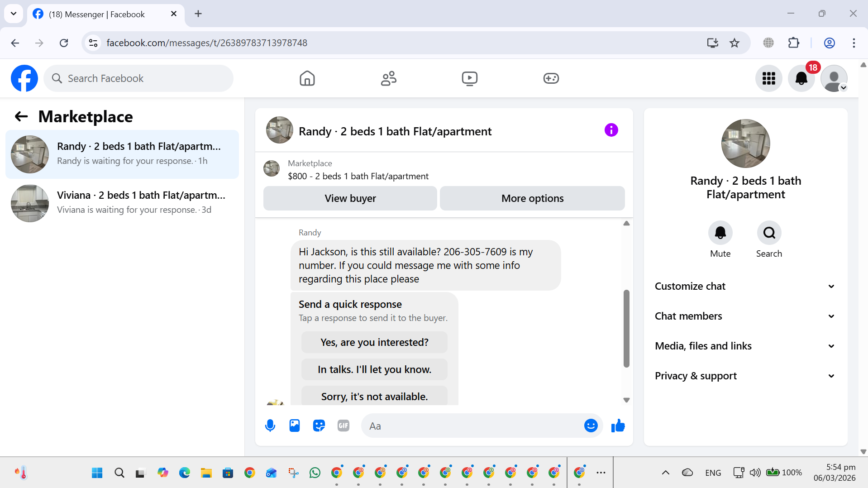Click the $800 listing thumbnail in Marketplace banner
Image resolution: width=868 pixels, height=488 pixels.
point(272,168)
